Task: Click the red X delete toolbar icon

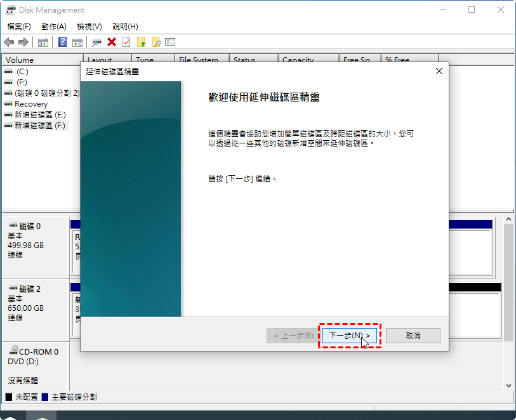Action: point(112,42)
